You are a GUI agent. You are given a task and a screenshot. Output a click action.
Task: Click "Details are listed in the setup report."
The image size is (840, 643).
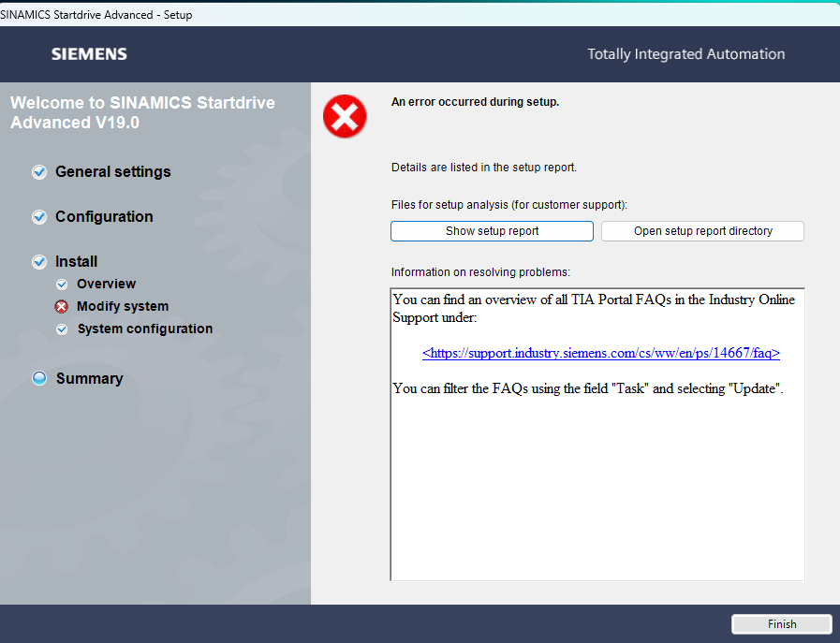pyautogui.click(x=484, y=168)
